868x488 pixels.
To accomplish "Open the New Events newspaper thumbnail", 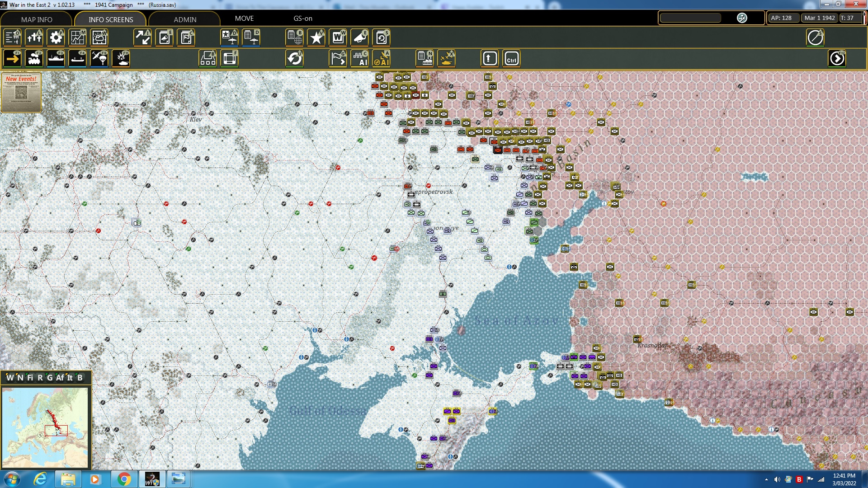I will [21, 92].
